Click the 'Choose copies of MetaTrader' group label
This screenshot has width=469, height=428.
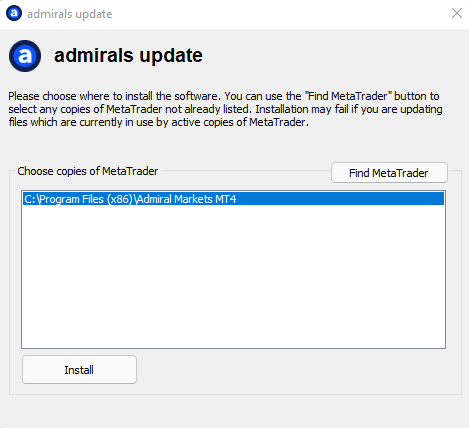88,171
